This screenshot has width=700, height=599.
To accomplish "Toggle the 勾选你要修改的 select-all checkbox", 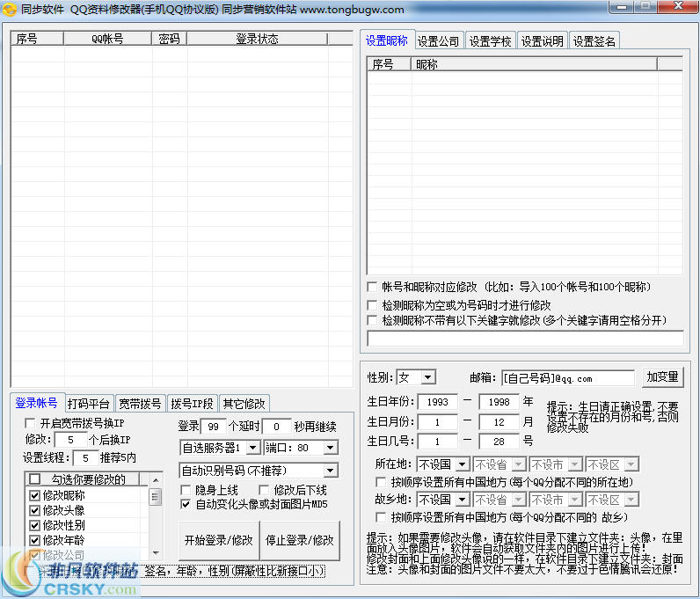I will point(34,479).
